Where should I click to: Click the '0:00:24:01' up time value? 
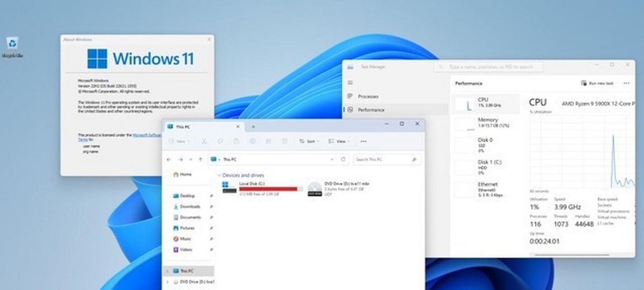pos(544,242)
